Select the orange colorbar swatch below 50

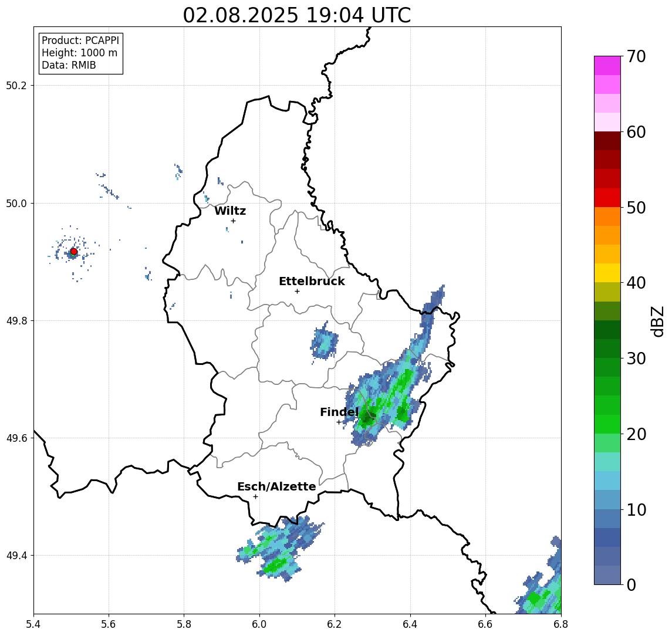point(607,216)
